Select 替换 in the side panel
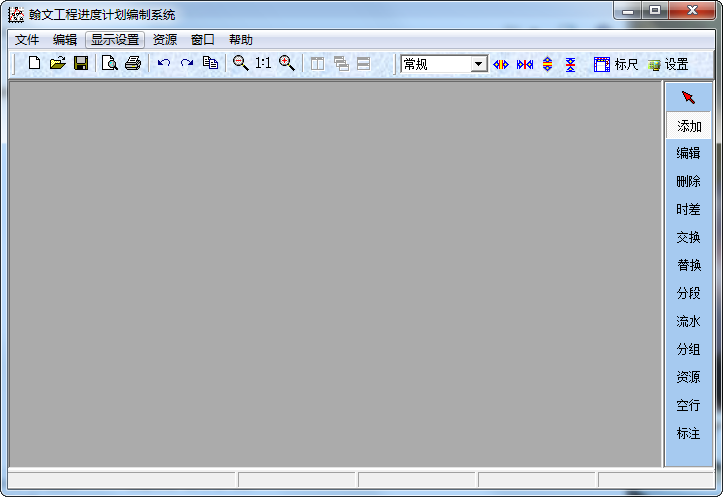Image resolution: width=723 pixels, height=497 pixels. (689, 265)
